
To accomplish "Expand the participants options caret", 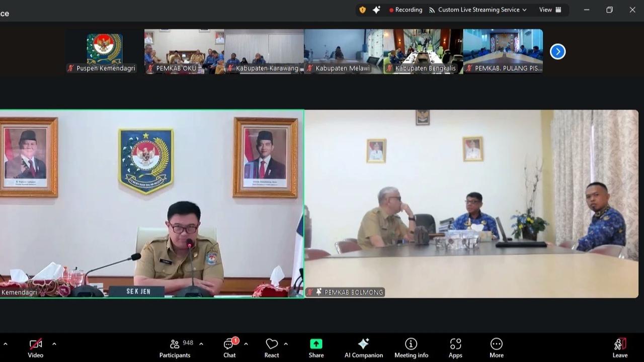I will (x=201, y=344).
